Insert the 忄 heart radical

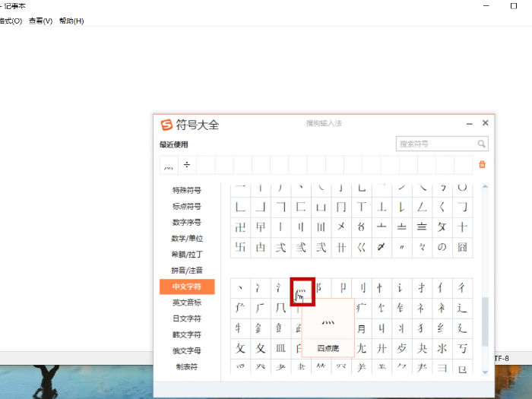(x=382, y=288)
